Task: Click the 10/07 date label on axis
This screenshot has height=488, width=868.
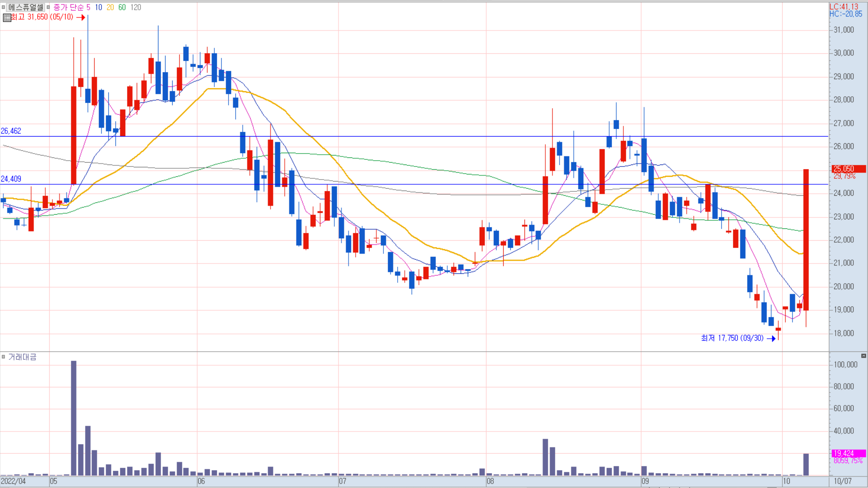Action: [x=842, y=481]
